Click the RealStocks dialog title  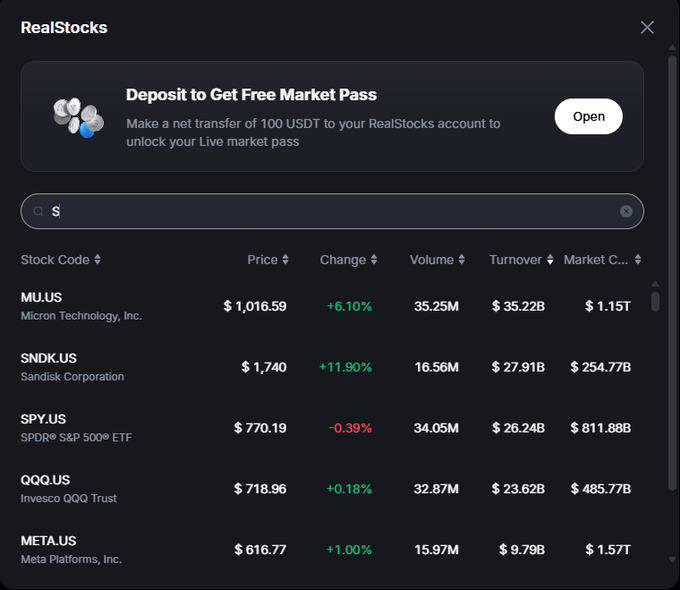64,27
